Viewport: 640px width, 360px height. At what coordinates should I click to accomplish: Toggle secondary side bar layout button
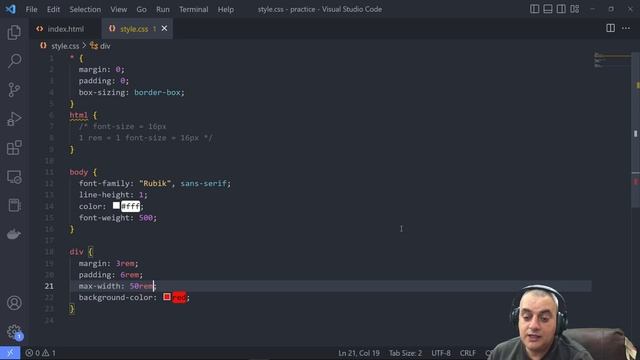tap(561, 9)
